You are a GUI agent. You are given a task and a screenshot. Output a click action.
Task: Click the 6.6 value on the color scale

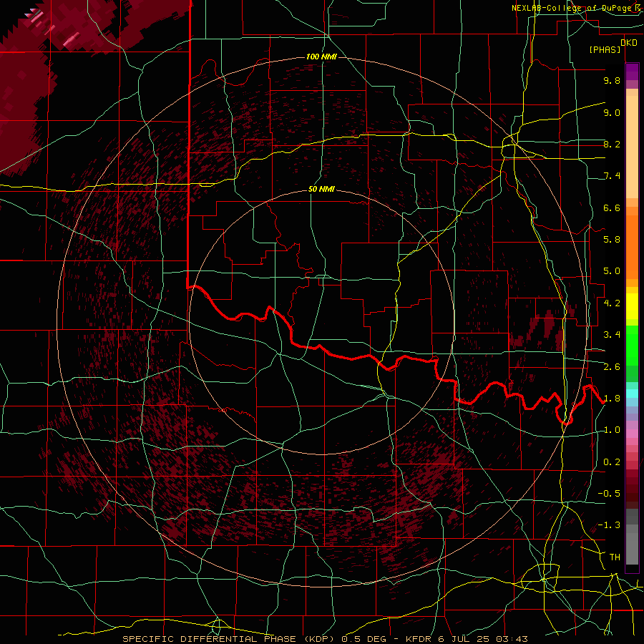(612, 208)
